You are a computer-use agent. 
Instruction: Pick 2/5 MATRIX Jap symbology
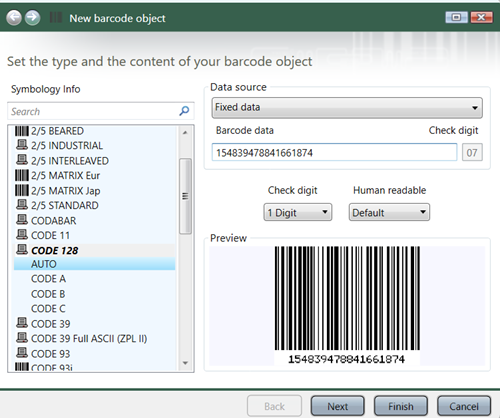pyautogui.click(x=65, y=191)
